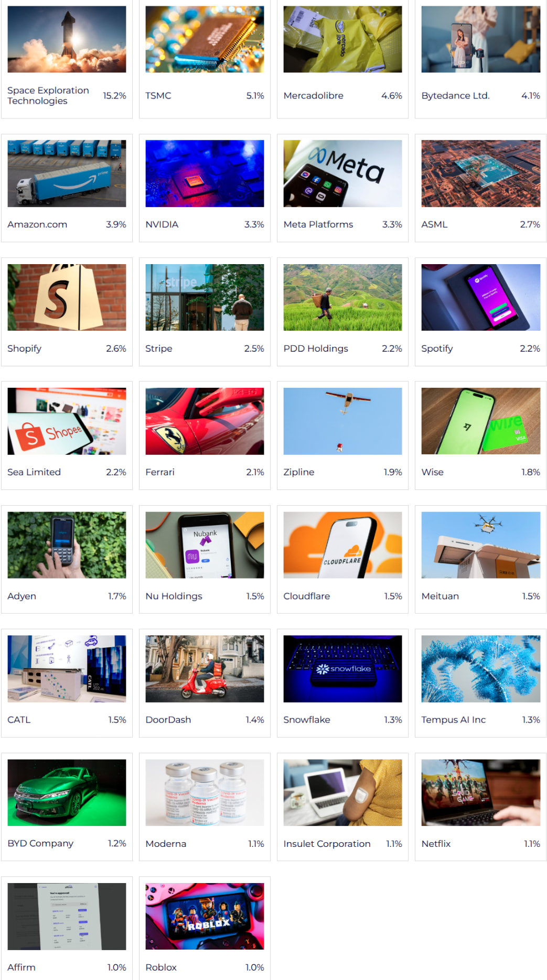The width and height of the screenshot is (547, 980).
Task: Select the Mercadolibre holding name
Action: (x=313, y=95)
